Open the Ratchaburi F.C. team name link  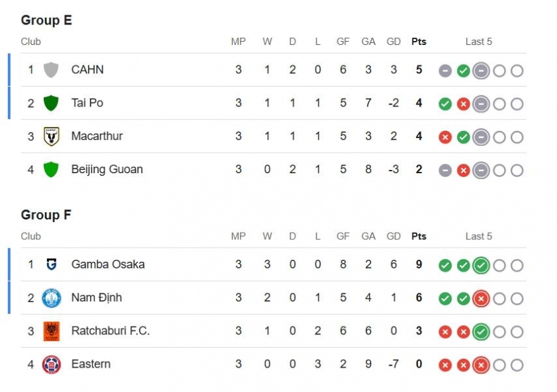click(x=110, y=331)
